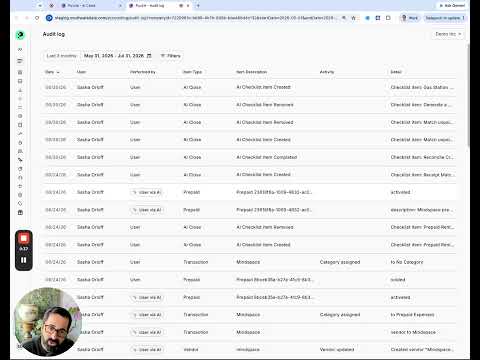Click the User column header
Image resolution: width=480 pixels, height=360 pixels.
[x=81, y=72]
